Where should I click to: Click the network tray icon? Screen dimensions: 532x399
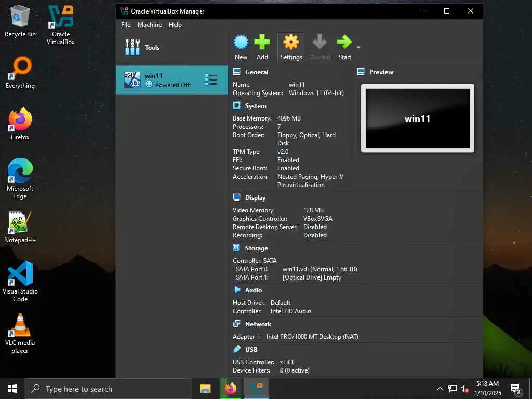(453, 389)
